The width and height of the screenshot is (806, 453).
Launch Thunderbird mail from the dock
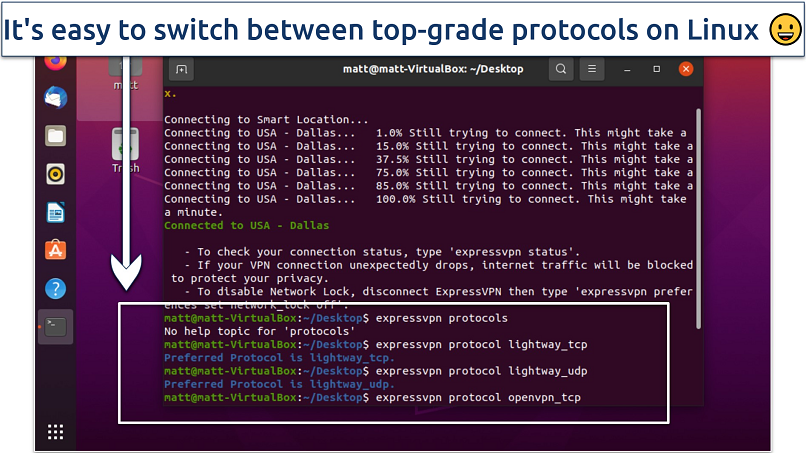[x=56, y=98]
